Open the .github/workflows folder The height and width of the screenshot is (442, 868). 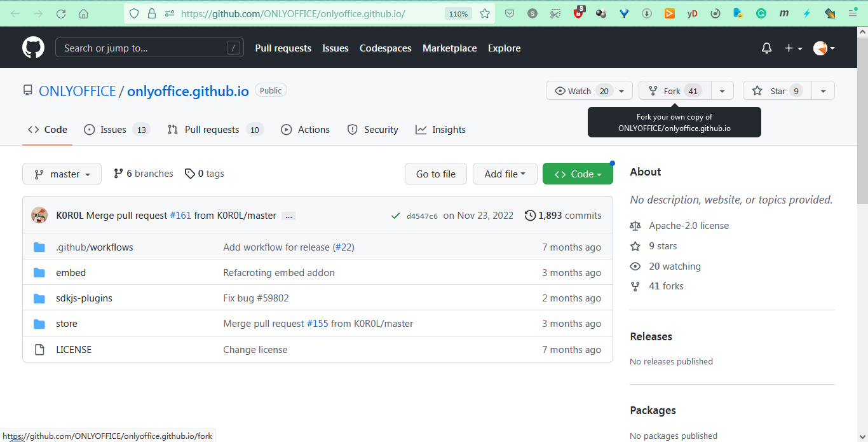point(95,247)
